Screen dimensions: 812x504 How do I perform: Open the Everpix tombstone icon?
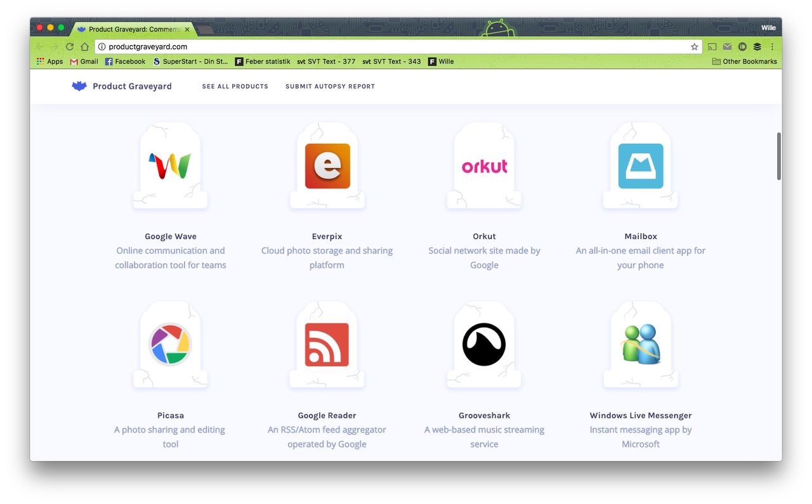tap(327, 165)
